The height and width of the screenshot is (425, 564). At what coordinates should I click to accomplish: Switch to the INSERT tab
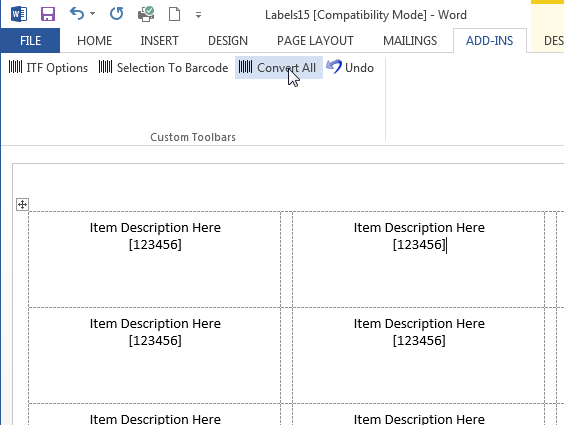pos(159,41)
